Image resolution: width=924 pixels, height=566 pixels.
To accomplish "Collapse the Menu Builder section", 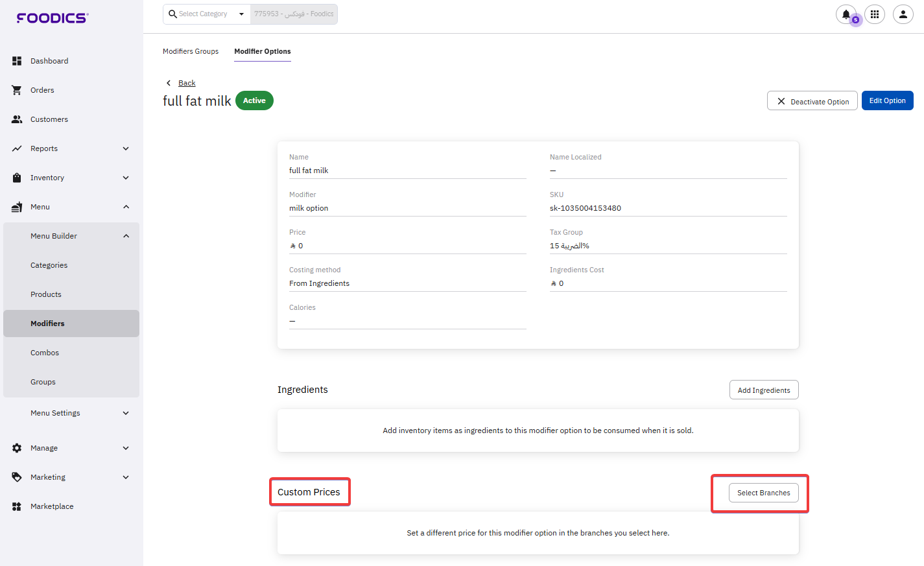I will (126, 236).
